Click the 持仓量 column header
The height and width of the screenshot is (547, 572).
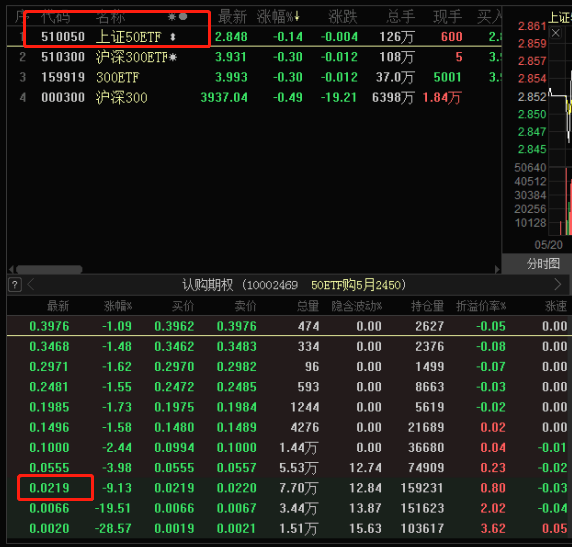(x=428, y=306)
